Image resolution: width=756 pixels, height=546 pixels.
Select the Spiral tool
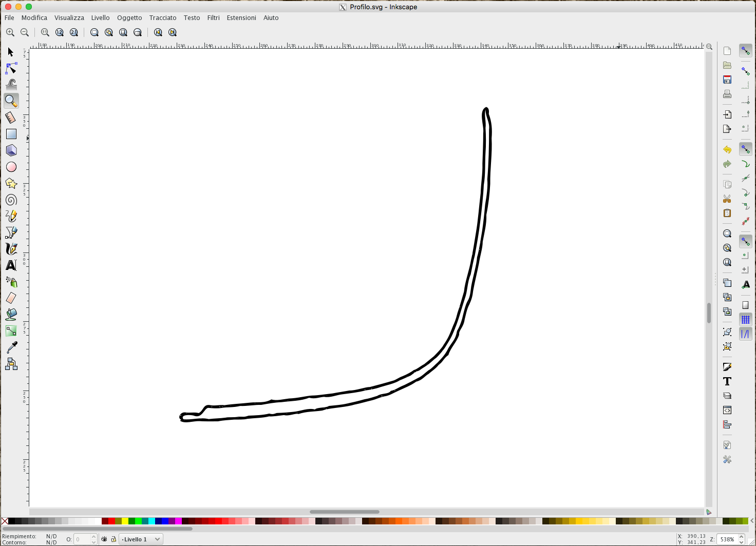click(x=11, y=200)
